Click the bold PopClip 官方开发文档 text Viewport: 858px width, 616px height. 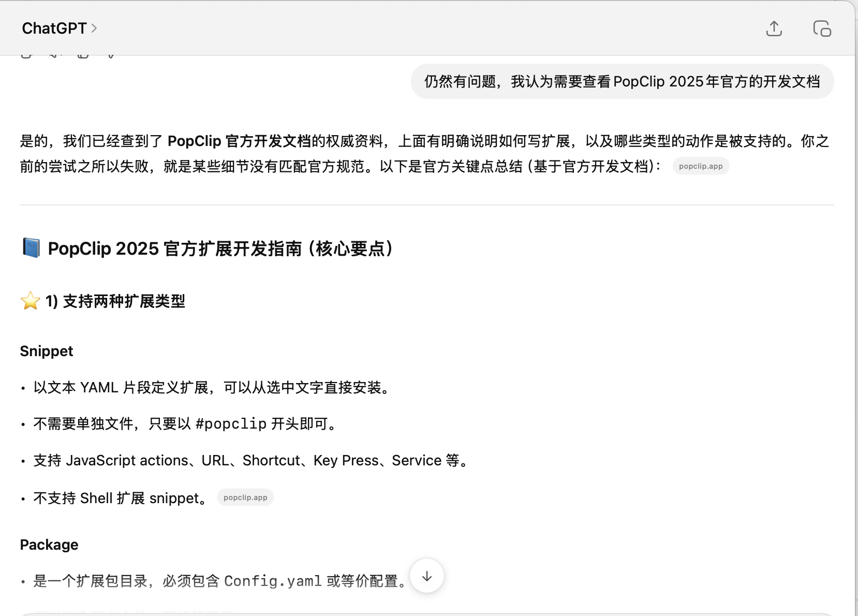click(239, 141)
